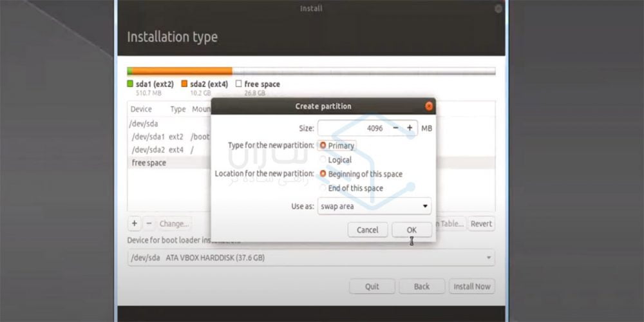Go Back to the previous installer step
The image size is (644, 322).
click(x=422, y=287)
